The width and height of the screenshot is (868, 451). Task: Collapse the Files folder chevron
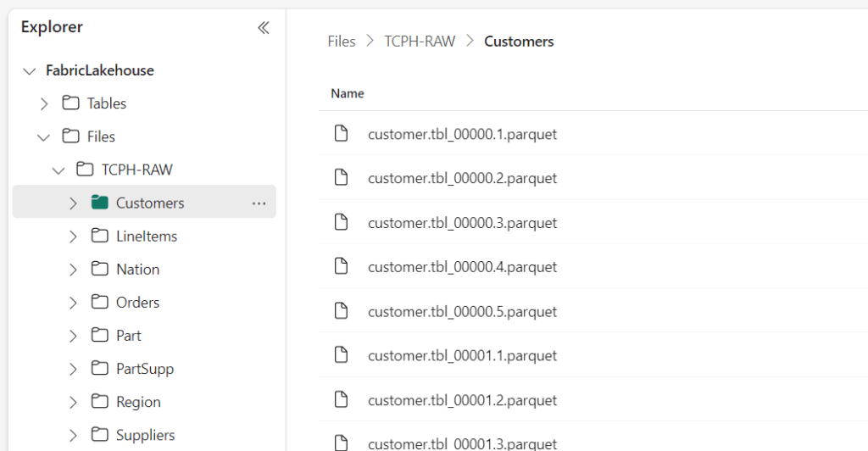click(44, 136)
